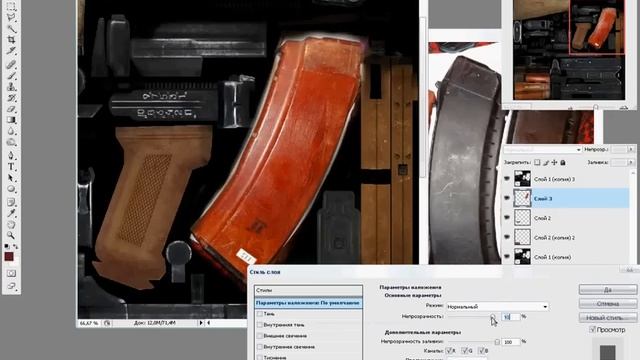Uncheck the G channel checkbox
Viewport: 640px width, 360px height.
click(x=465, y=351)
